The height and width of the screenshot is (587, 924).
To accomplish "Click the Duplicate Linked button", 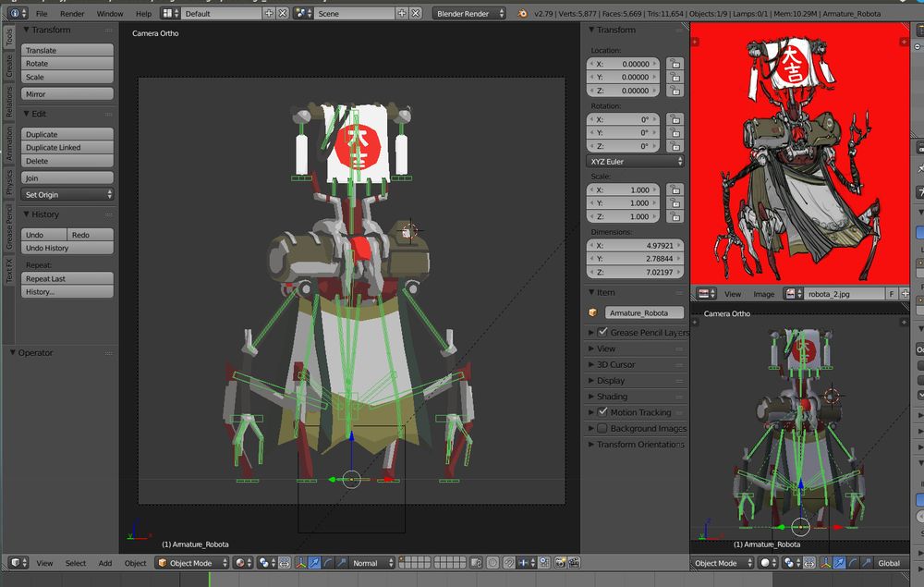I will pos(67,148).
